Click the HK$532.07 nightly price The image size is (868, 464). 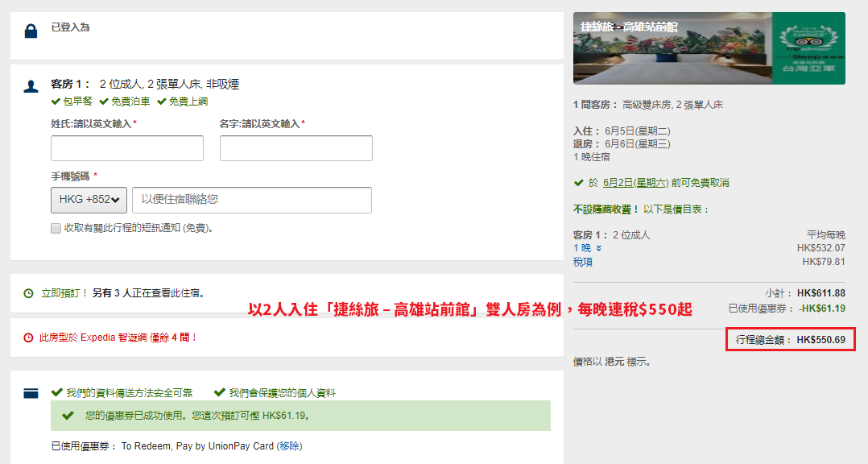821,248
